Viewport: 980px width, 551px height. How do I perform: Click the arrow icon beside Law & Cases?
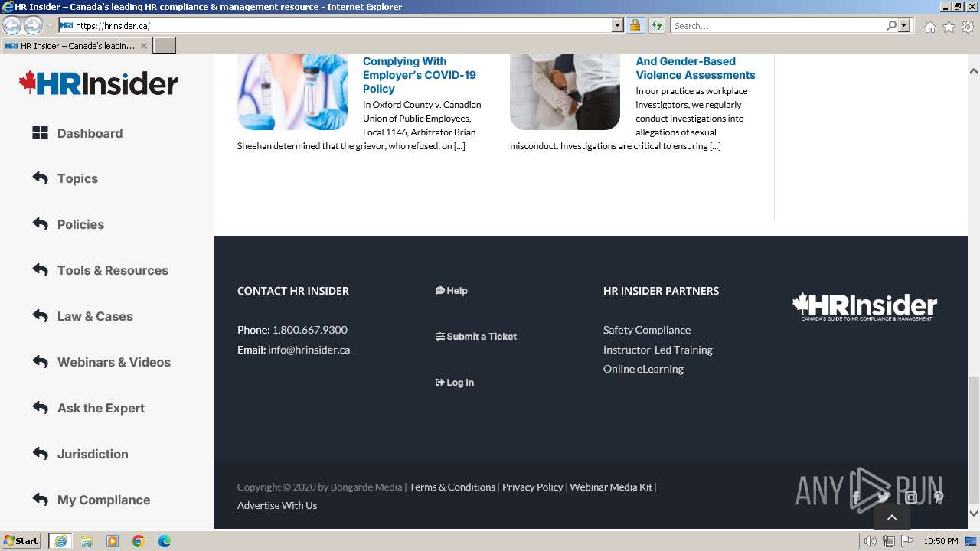pos(40,316)
